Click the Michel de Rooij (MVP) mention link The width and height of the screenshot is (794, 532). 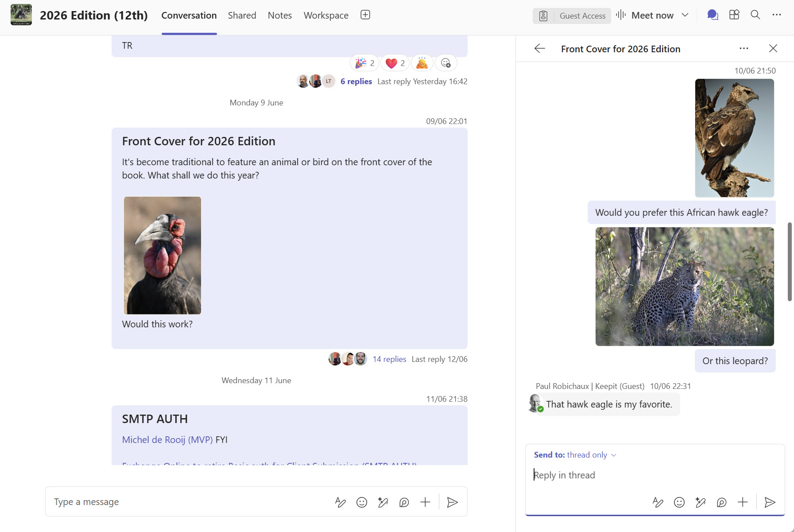coord(167,439)
